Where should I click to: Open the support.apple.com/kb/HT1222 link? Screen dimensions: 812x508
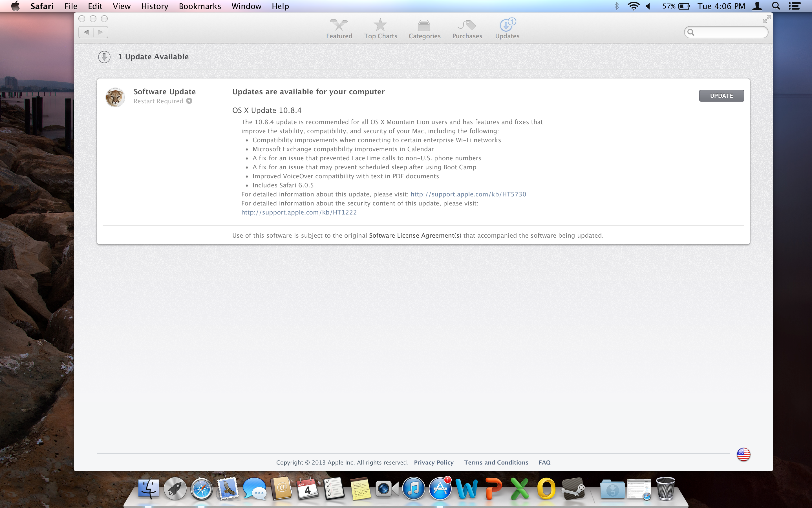click(299, 212)
